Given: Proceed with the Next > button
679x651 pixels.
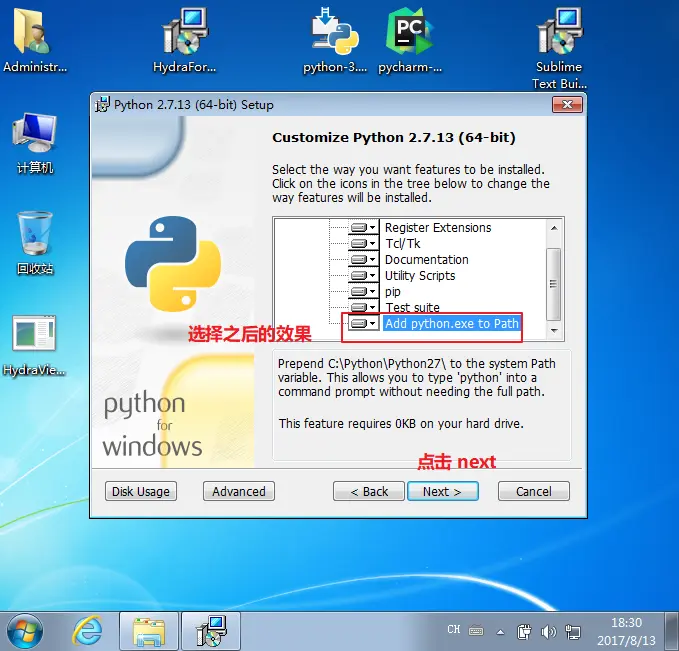Looking at the screenshot, I should click(443, 491).
